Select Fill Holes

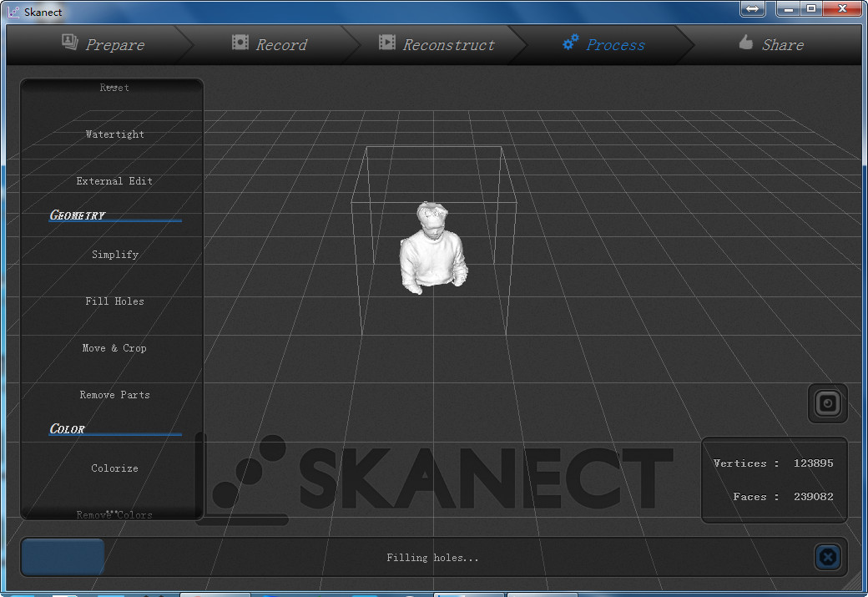click(114, 301)
